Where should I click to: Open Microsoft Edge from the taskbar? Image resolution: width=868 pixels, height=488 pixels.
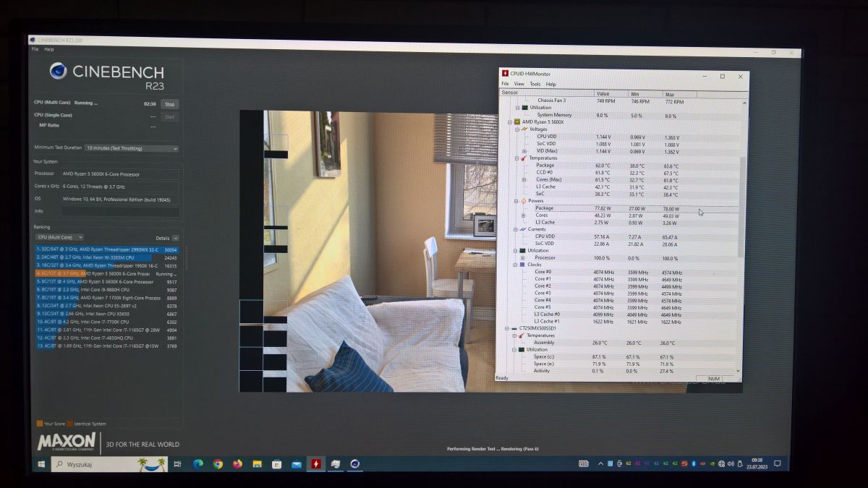[197, 464]
